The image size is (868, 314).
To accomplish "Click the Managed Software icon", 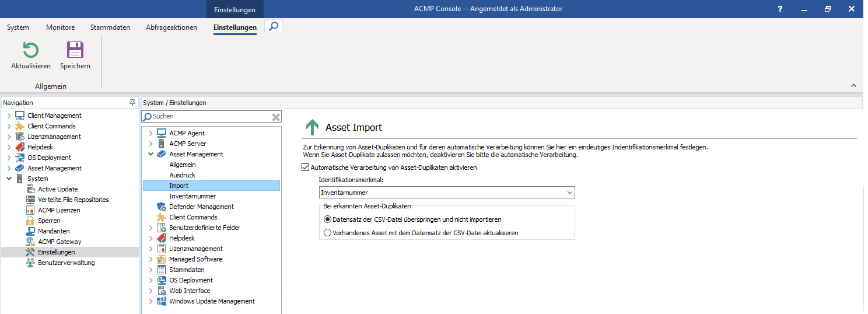I will pos(162,259).
